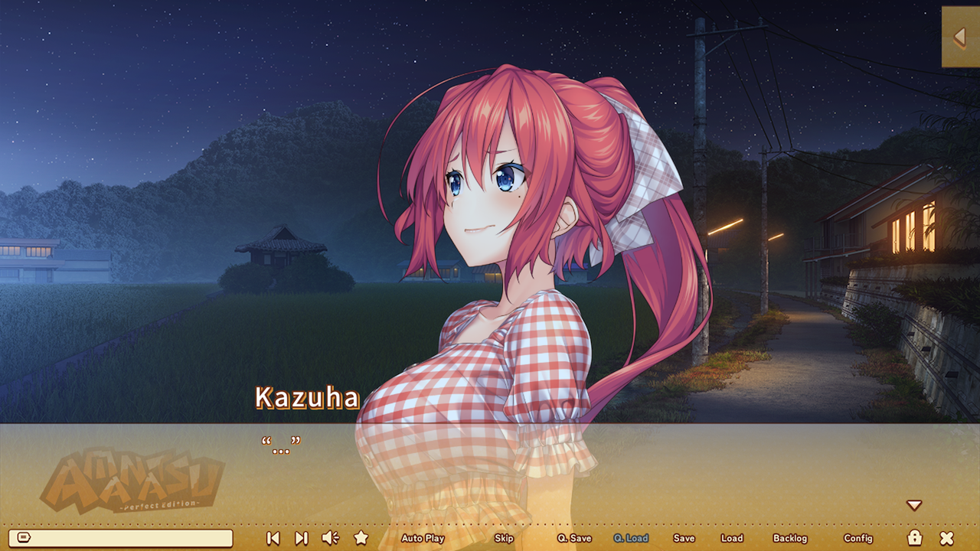The image size is (980, 551).
Task: Click the "..." dialogue text
Action: point(281,445)
